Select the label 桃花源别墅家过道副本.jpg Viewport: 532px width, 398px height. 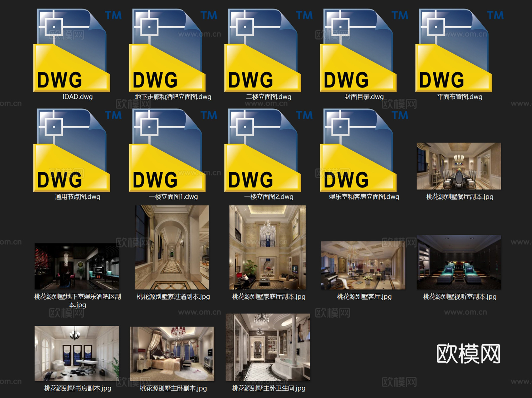[x=173, y=296]
